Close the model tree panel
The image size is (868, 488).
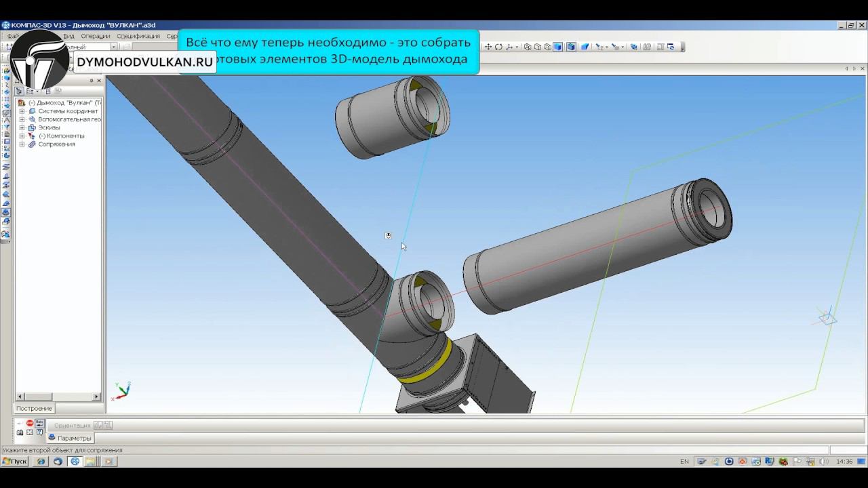click(99, 81)
